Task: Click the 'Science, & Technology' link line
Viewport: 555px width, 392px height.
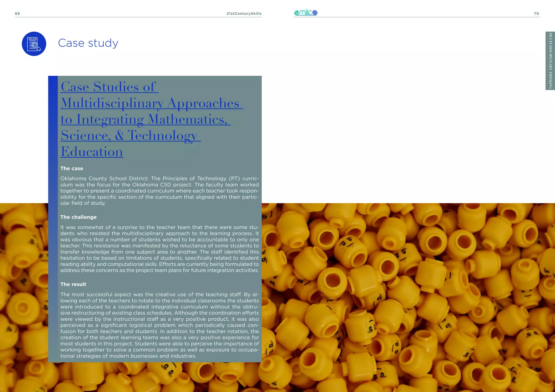Action: (129, 135)
